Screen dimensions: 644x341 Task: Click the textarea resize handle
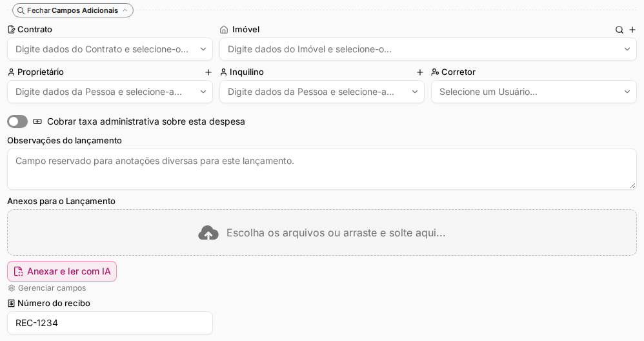coord(632,186)
